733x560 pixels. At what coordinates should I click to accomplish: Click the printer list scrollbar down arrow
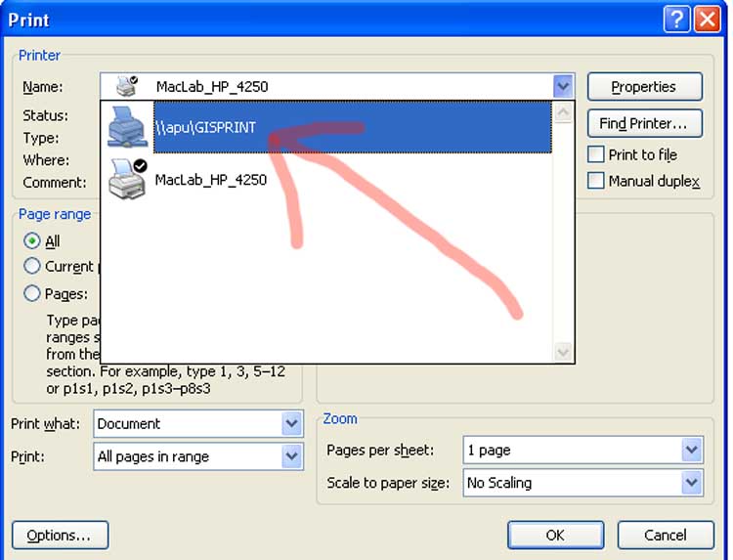(x=563, y=352)
